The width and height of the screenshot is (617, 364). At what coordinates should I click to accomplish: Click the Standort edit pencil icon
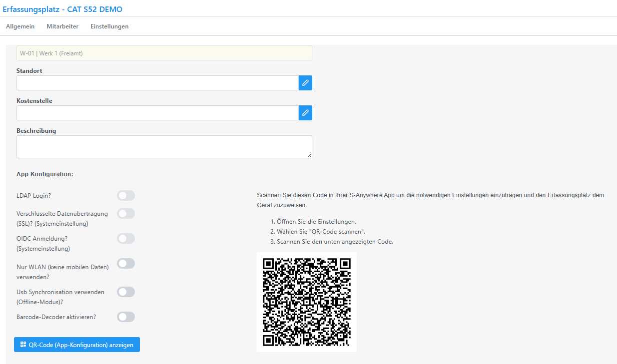click(x=305, y=83)
